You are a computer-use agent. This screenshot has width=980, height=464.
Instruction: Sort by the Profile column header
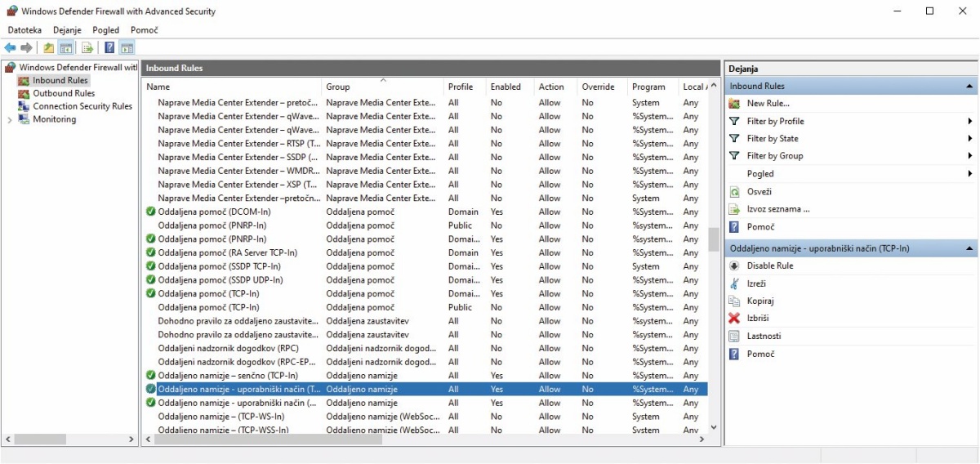(x=465, y=87)
